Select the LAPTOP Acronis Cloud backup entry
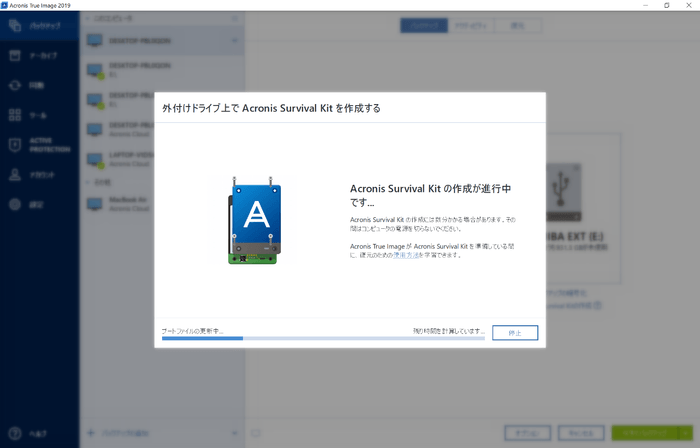 (118, 159)
